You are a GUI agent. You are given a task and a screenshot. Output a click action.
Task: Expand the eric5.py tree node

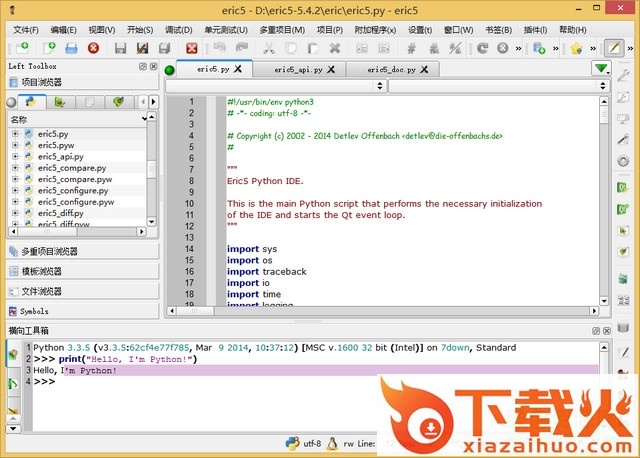15,133
